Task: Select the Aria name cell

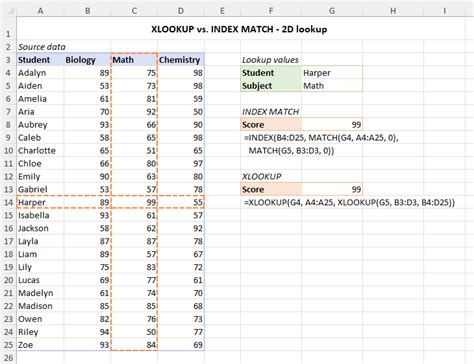Action: point(40,112)
